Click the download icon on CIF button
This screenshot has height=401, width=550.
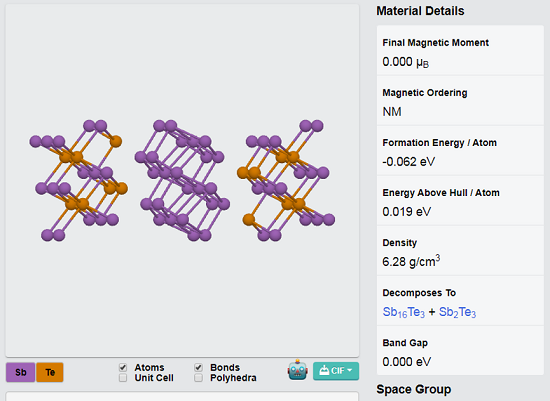324,370
